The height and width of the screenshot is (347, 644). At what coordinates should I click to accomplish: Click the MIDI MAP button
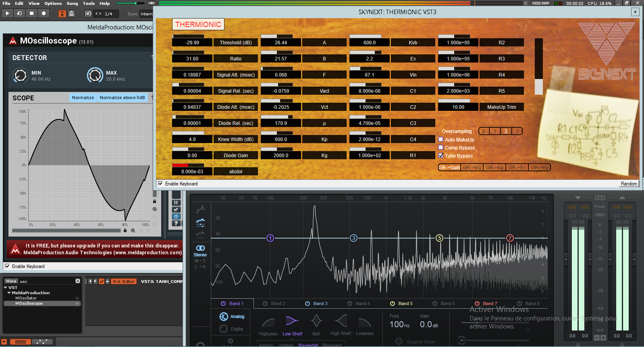pos(541,3)
